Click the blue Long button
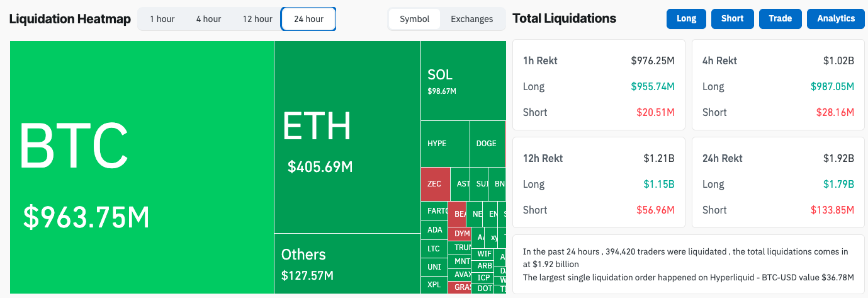 686,18
